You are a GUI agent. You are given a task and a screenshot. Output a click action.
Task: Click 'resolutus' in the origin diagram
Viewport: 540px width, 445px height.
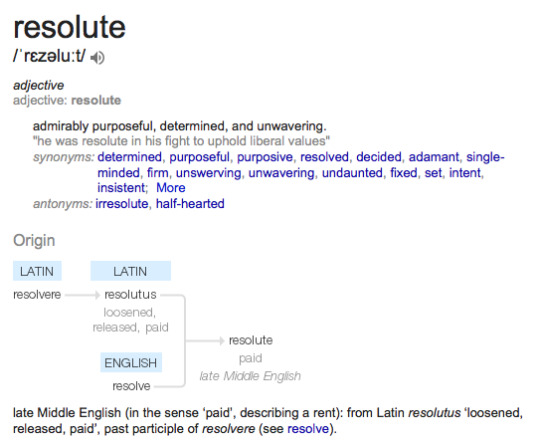click(x=131, y=295)
